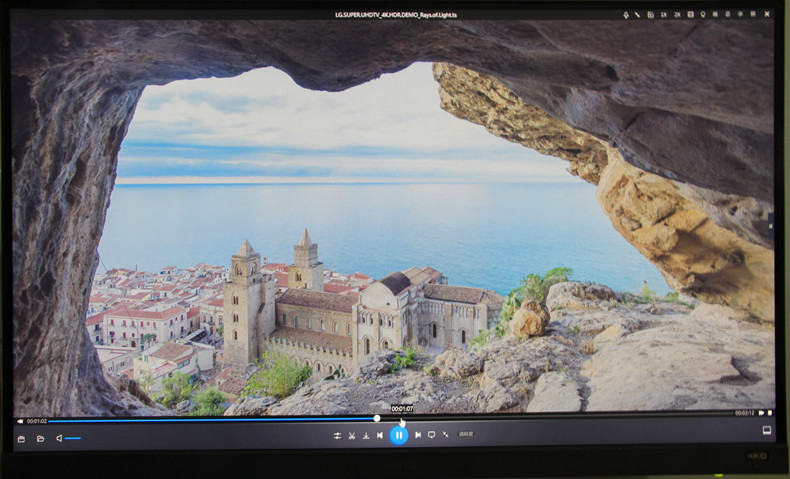790x479 pixels.
Task: Click the stop button right of total time
Action: click(769, 412)
